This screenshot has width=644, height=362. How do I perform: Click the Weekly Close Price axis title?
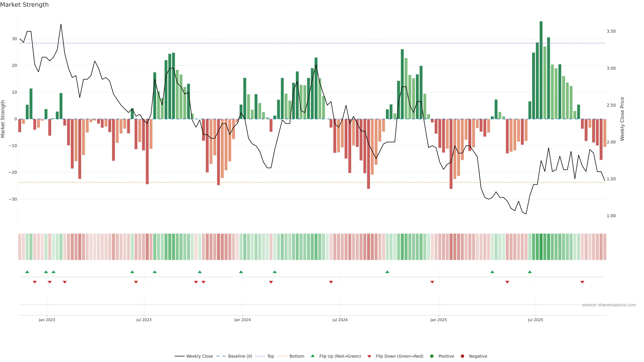click(622, 119)
